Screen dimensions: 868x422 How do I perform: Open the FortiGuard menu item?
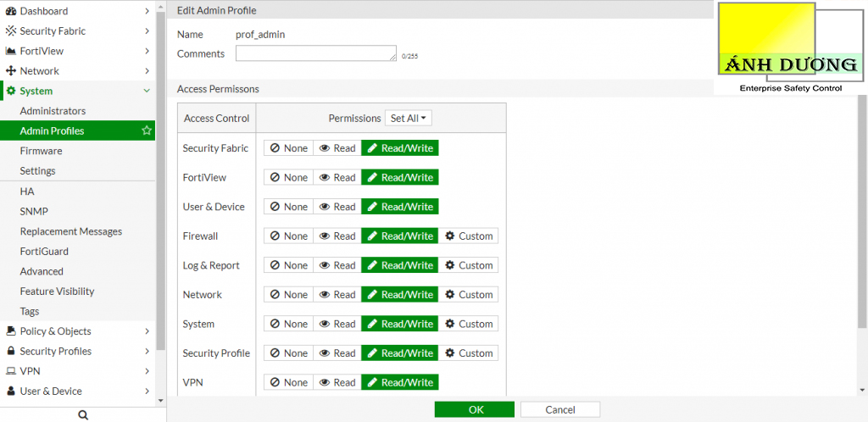[x=77, y=251]
